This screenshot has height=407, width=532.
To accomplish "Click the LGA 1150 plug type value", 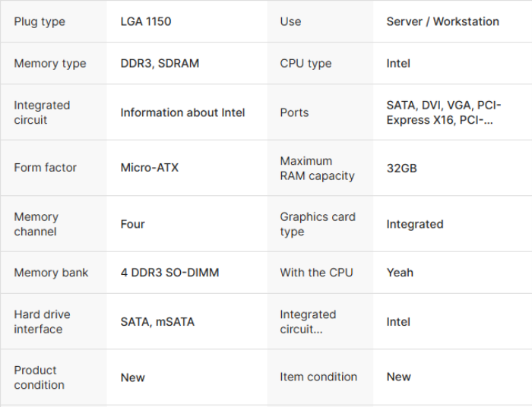I will (146, 21).
